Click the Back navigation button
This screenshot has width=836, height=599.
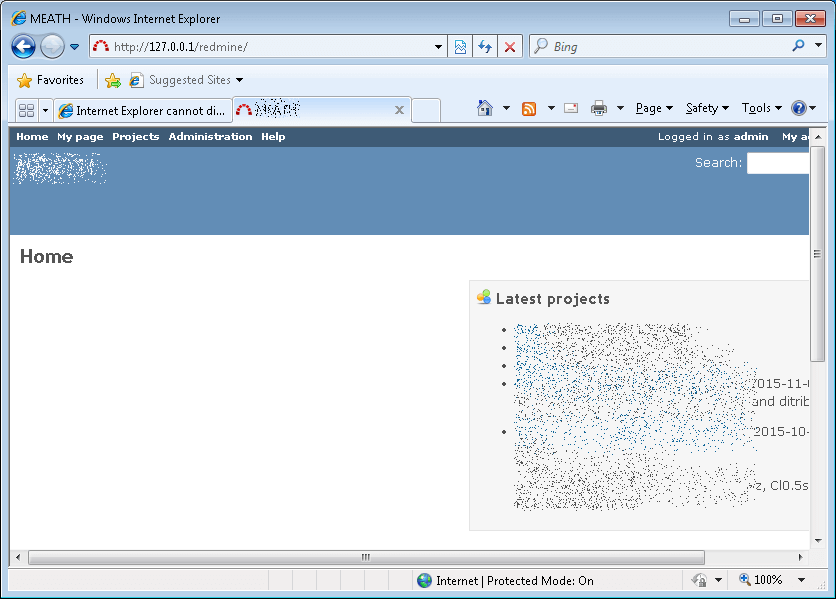24,47
